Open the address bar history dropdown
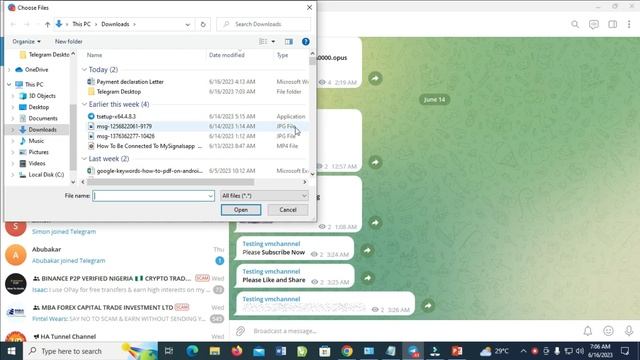The width and height of the screenshot is (640, 360). pos(188,24)
